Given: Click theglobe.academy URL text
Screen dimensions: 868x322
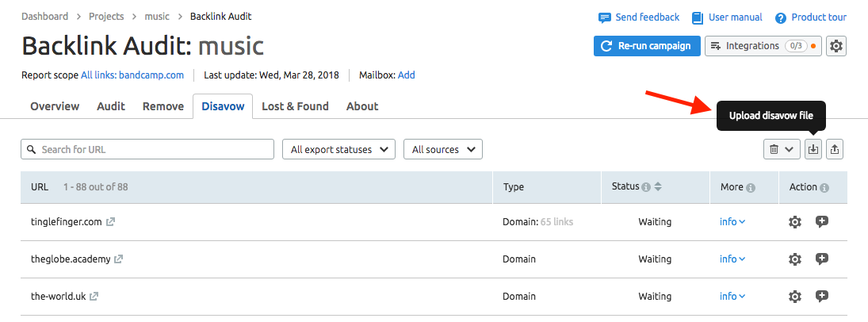Looking at the screenshot, I should pos(71,259).
